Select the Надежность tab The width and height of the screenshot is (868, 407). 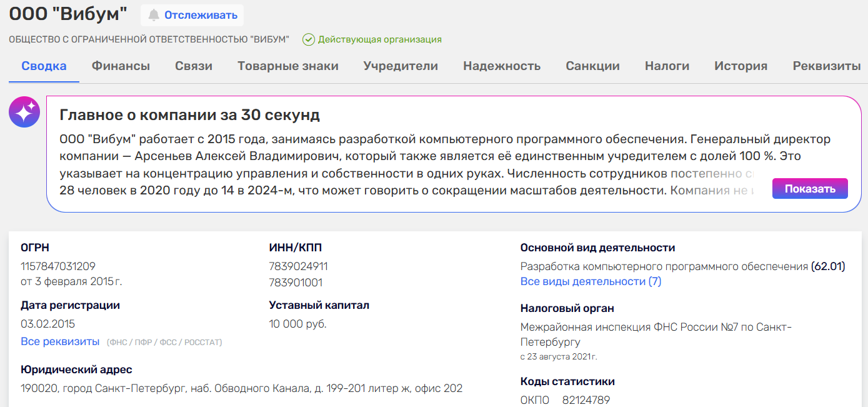pos(502,66)
